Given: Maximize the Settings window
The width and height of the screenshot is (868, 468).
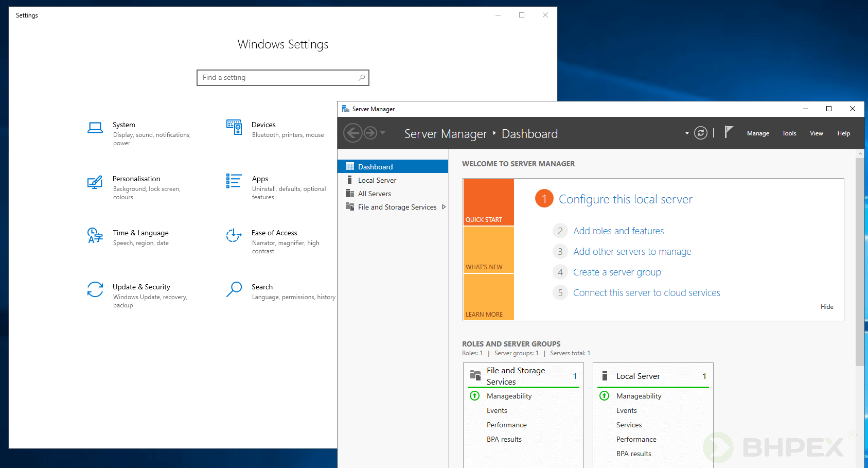Looking at the screenshot, I should [522, 15].
